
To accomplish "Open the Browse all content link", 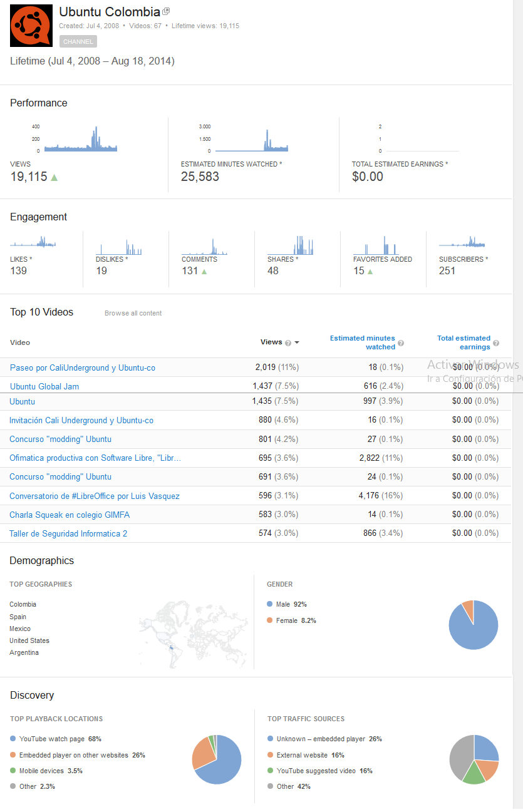I will coord(133,313).
